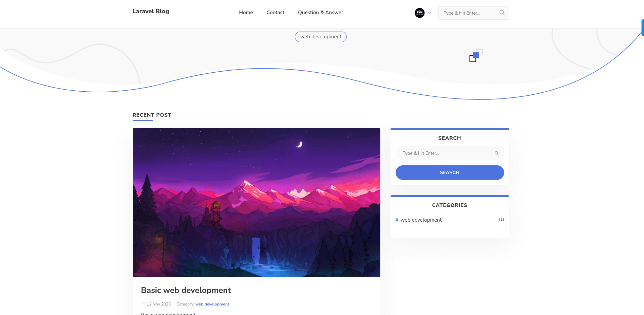Screen dimensions: 644x315
Task: Click the (1) count next to web development
Action: (501, 219)
